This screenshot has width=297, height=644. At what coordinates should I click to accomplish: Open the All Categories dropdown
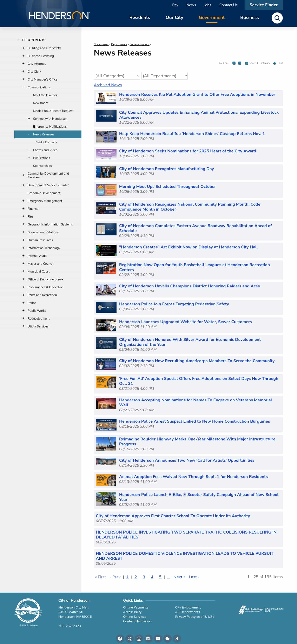(117, 76)
